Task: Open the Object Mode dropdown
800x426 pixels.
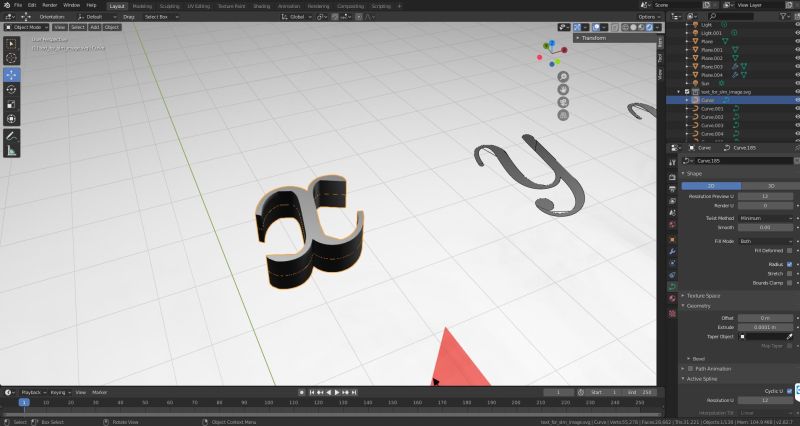Action: 27,27
